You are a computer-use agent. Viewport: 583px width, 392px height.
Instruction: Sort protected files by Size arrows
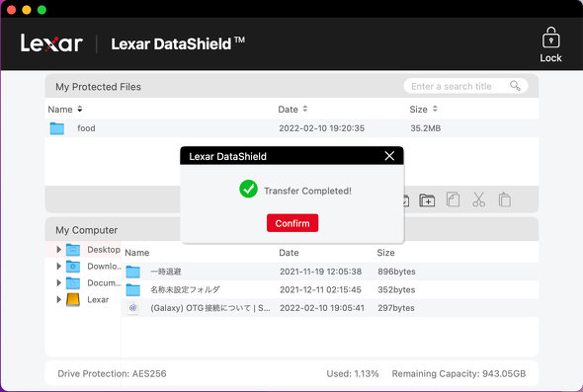click(435, 109)
